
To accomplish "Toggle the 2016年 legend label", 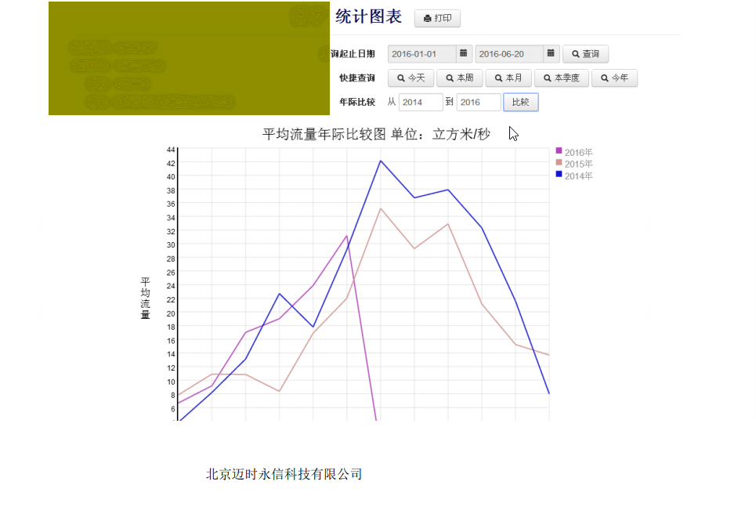I will pos(578,152).
